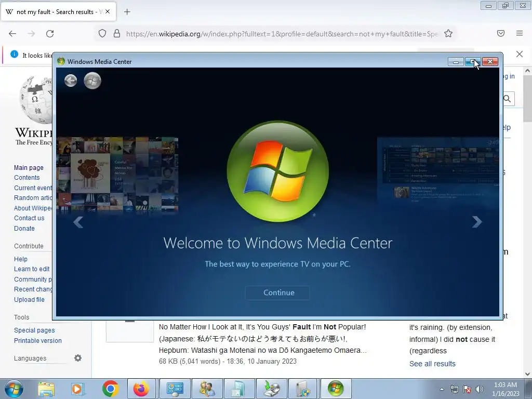Open Special pages under Tools
This screenshot has height=399, width=532.
[x=34, y=330]
